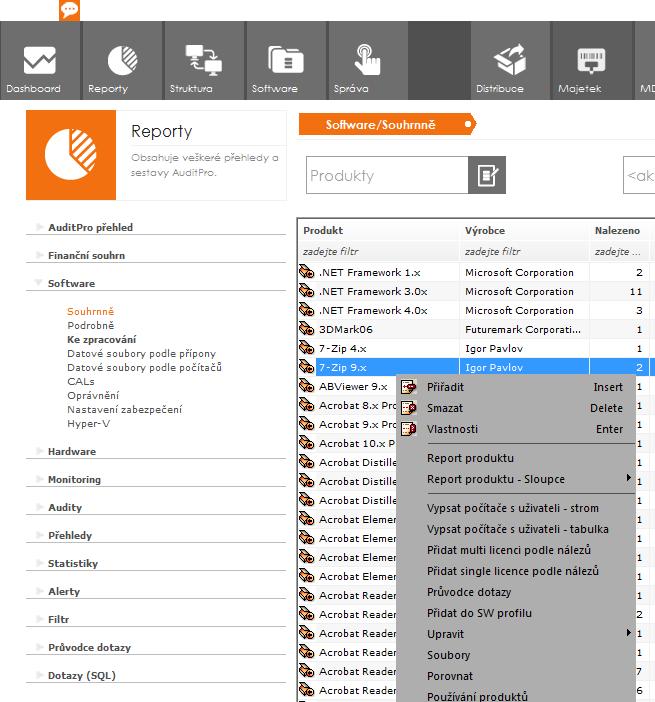This screenshot has width=655, height=702.
Task: Click product icon for 3DMark06 row
Action: pyautogui.click(x=307, y=329)
